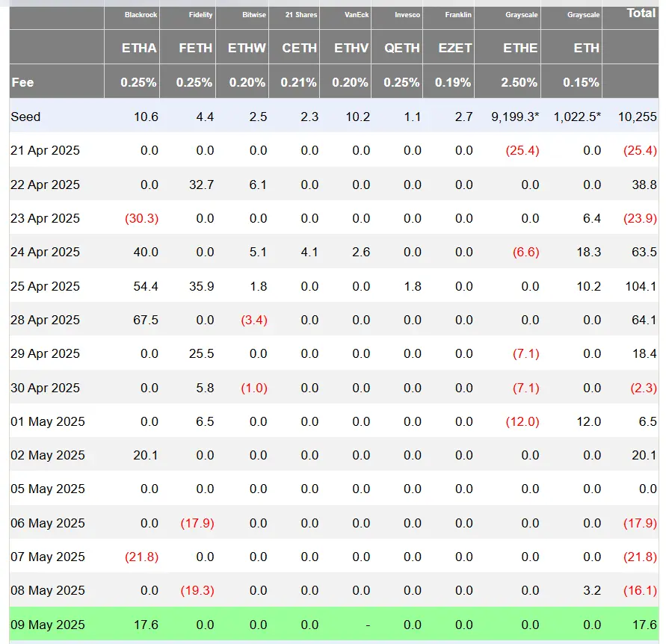Click the QETH ticker header
This screenshot has height=644, width=666.
pyautogui.click(x=402, y=48)
